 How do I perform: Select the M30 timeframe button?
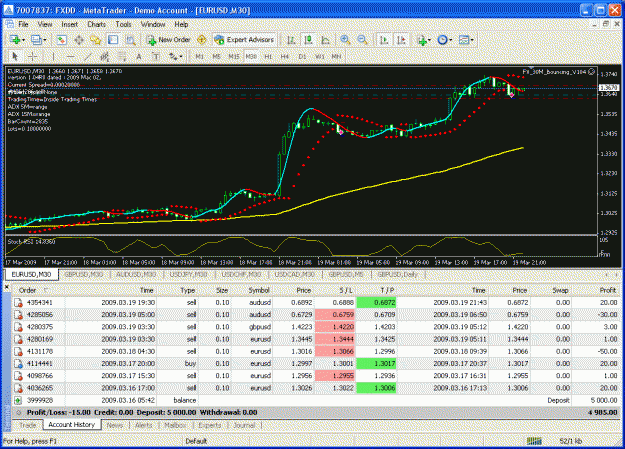point(251,57)
